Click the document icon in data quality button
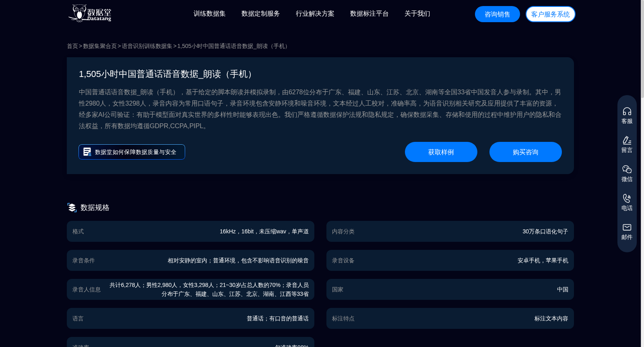Viewport: 644px width, 347px height. [87, 152]
